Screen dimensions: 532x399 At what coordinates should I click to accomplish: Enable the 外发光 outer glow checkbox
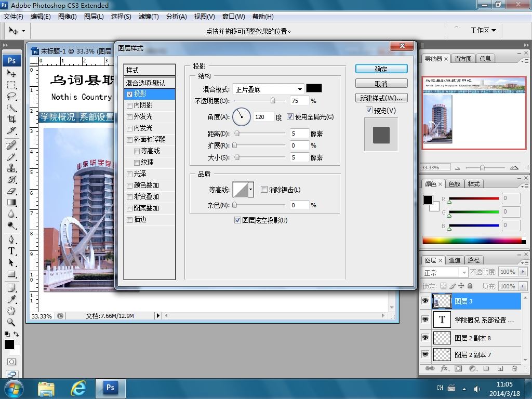click(x=129, y=117)
